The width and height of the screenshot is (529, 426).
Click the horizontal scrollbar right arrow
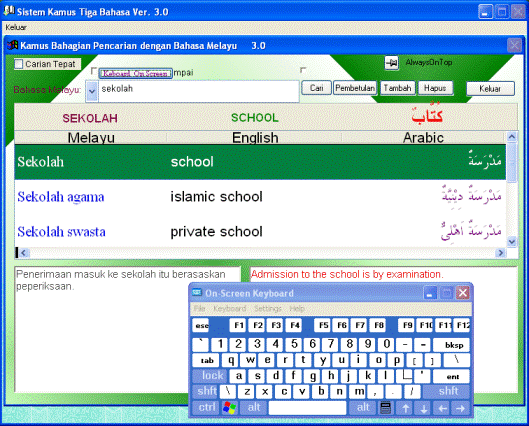[x=501, y=253]
